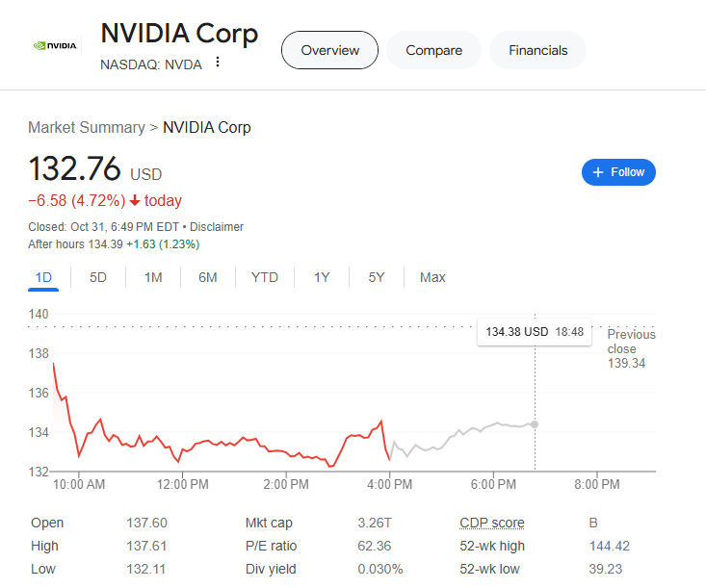The image size is (706, 588).
Task: Open the Disclaimer link
Action: pyautogui.click(x=217, y=227)
